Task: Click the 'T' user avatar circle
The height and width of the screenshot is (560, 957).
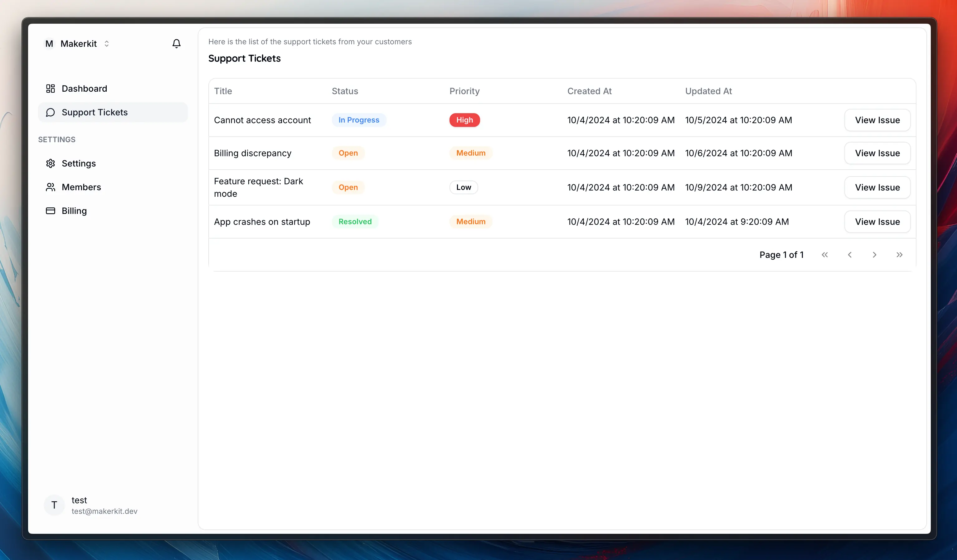Action: (x=54, y=505)
